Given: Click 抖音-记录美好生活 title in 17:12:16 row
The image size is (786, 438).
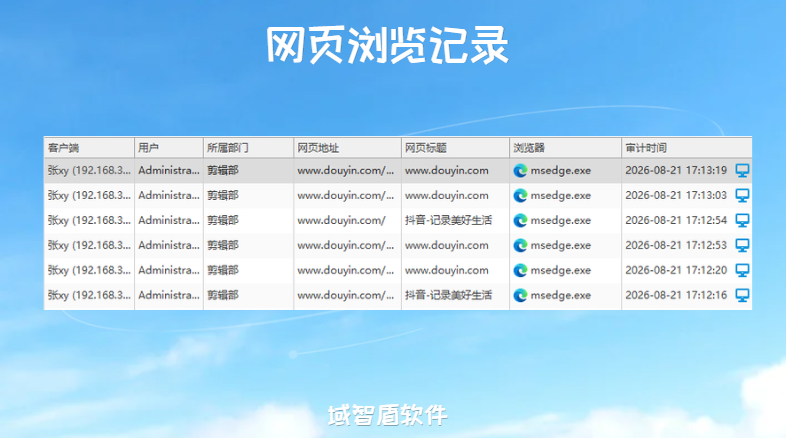Looking at the screenshot, I should 448,295.
